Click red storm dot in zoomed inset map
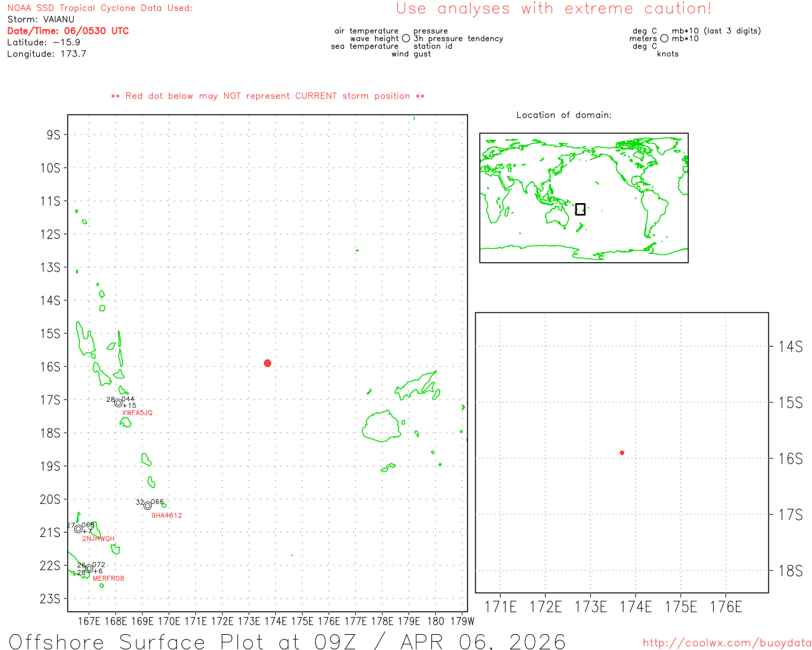The width and height of the screenshot is (812, 650). click(x=622, y=453)
